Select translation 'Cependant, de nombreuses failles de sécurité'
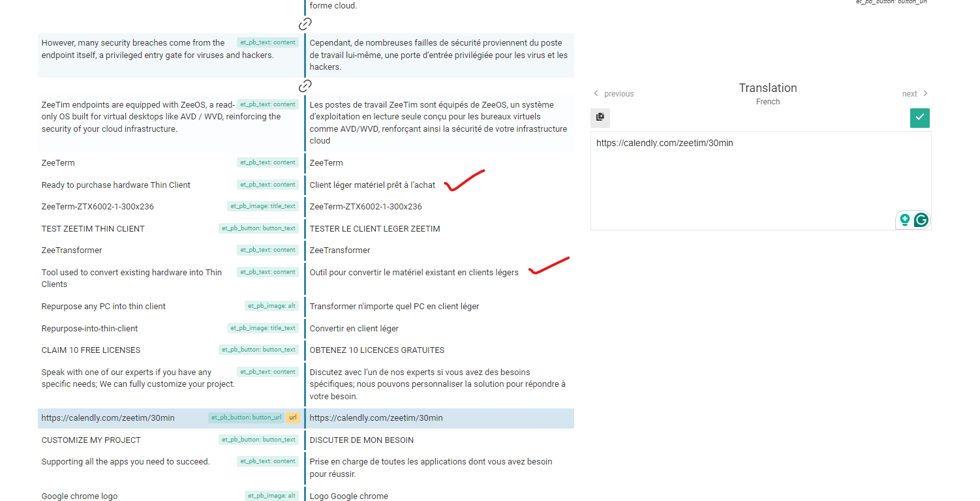This screenshot has height=501, width=980. pyautogui.click(x=439, y=55)
